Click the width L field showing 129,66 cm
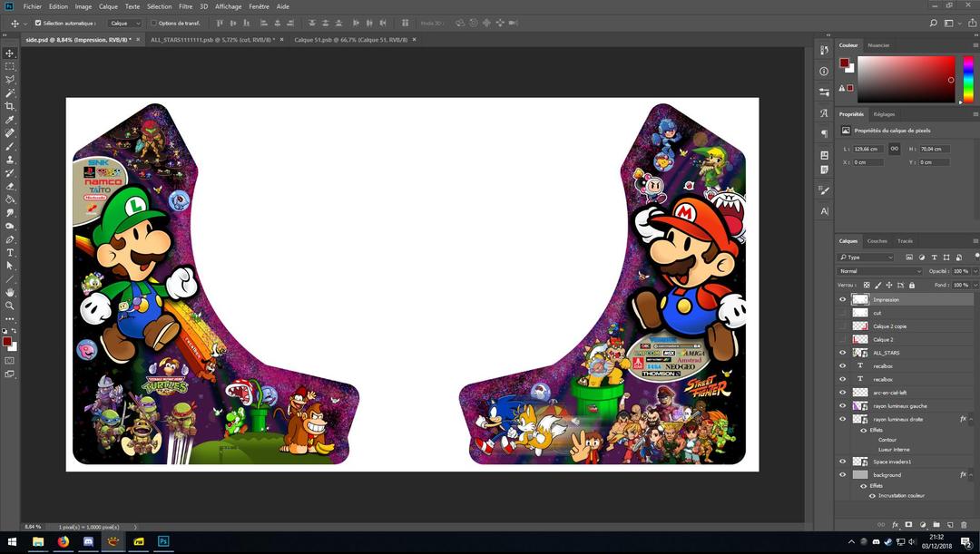 (867, 149)
